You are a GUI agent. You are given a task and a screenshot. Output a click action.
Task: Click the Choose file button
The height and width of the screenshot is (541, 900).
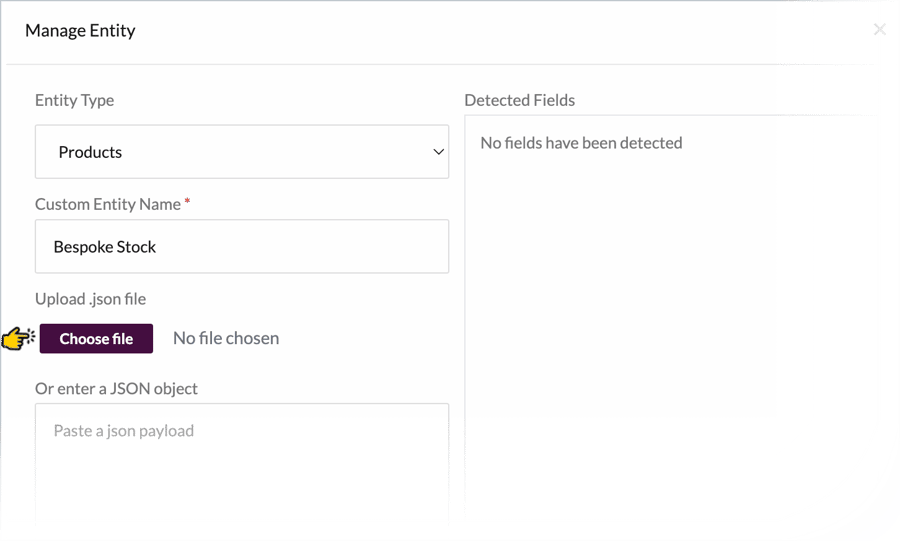(x=96, y=338)
